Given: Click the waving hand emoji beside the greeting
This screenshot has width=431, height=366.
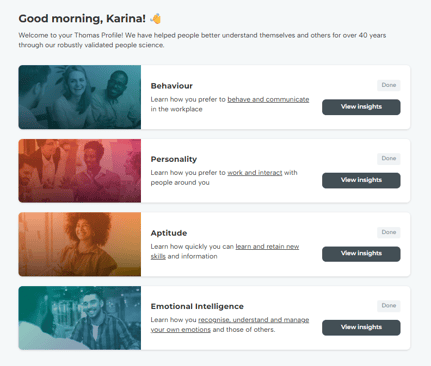Looking at the screenshot, I should (x=156, y=18).
